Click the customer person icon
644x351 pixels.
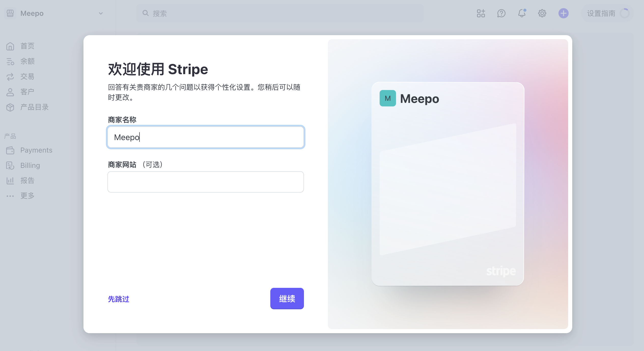[10, 92]
